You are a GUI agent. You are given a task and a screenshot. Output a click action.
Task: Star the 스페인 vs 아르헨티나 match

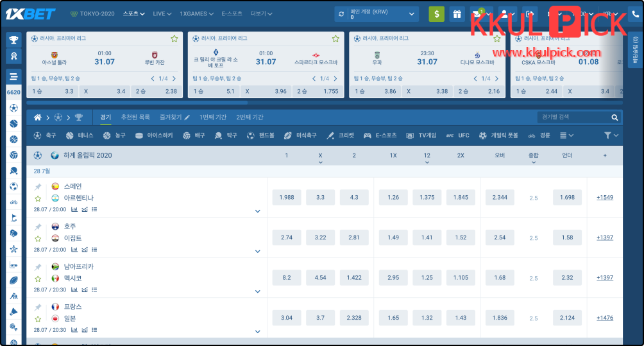(x=38, y=199)
